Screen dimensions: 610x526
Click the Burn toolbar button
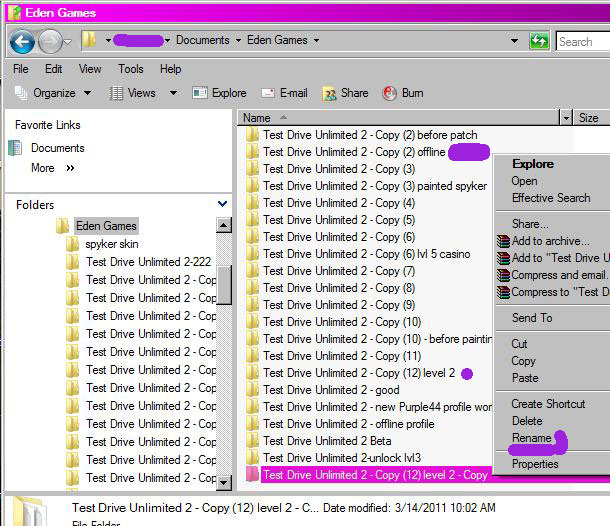coord(403,93)
